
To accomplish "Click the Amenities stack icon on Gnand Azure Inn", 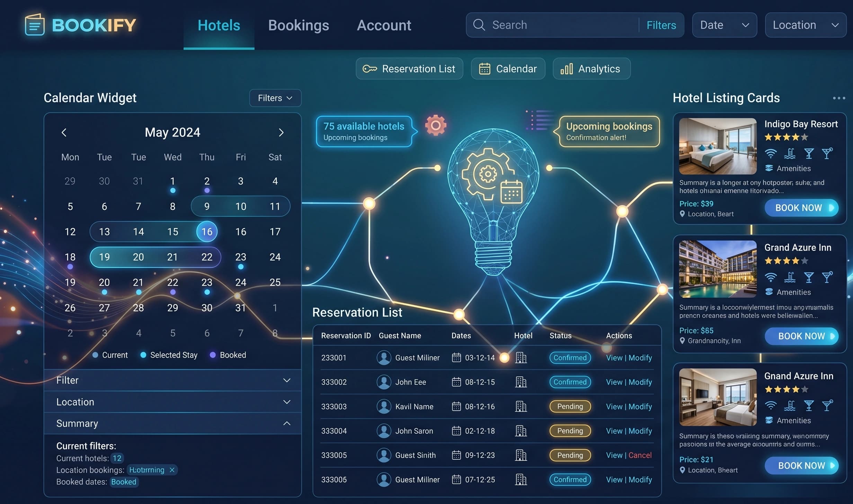I will click(769, 420).
